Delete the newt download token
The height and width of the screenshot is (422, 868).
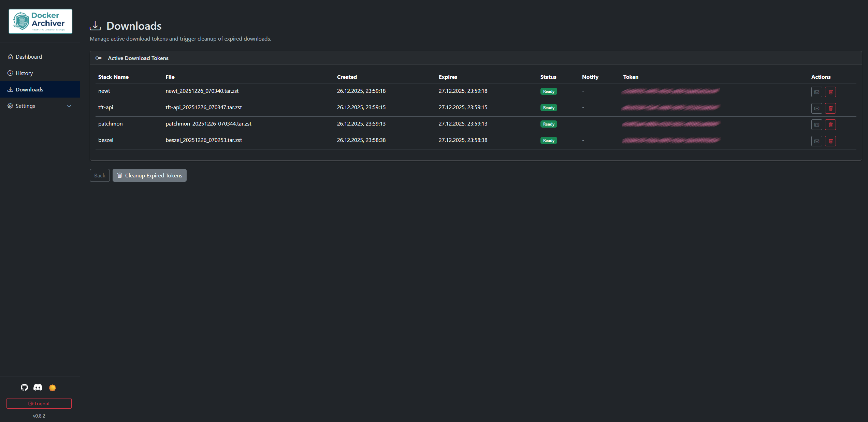point(830,92)
